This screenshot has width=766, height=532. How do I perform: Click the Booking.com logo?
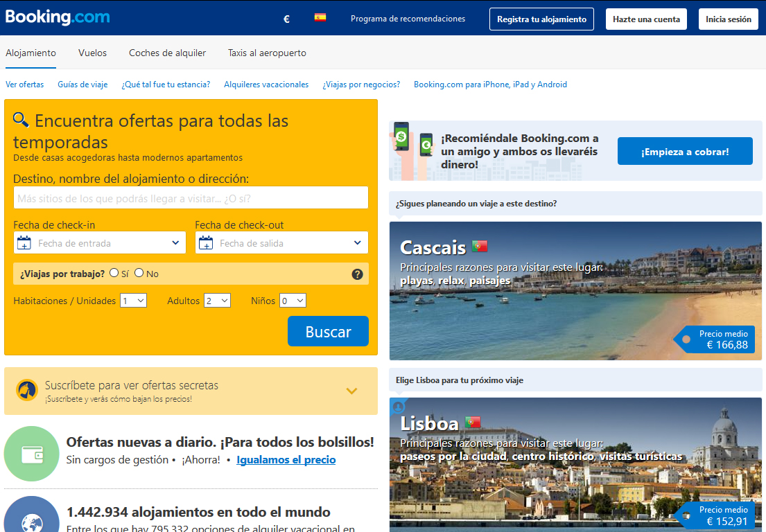click(x=58, y=17)
